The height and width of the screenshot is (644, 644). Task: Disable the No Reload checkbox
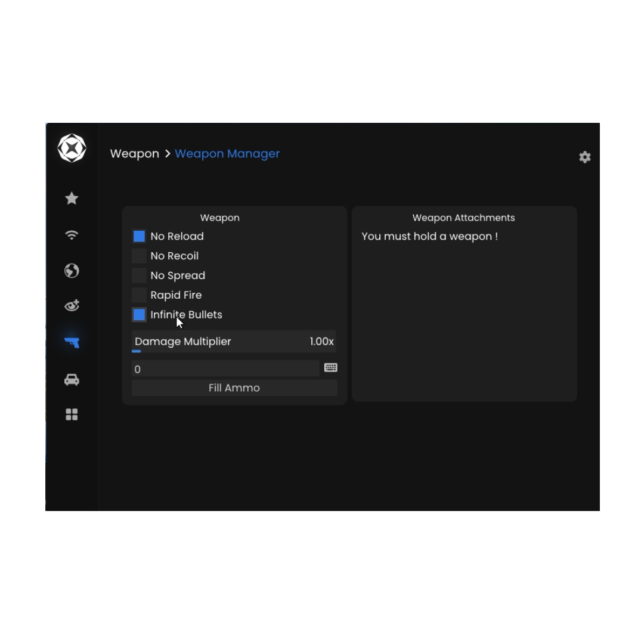click(x=139, y=237)
